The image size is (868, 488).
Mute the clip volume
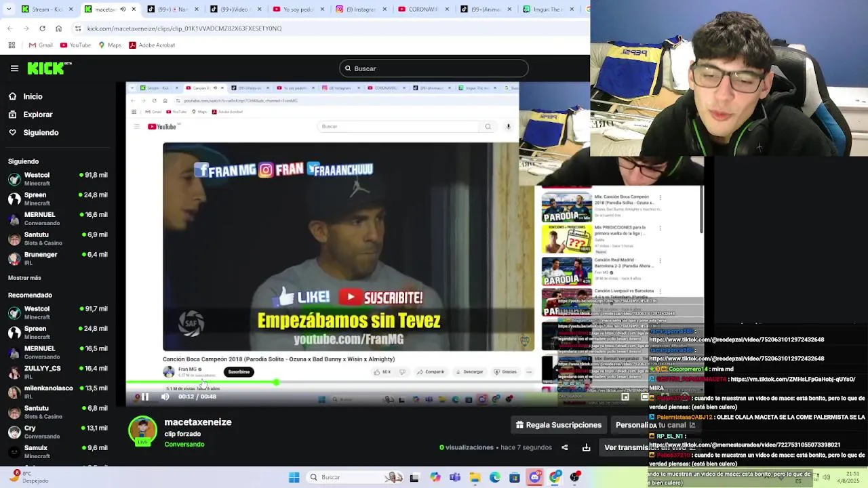(165, 396)
